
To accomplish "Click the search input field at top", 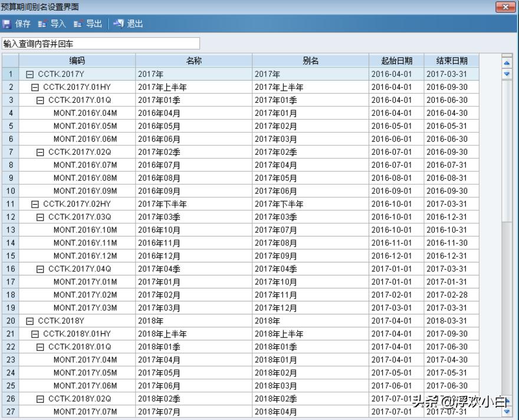I will click(x=100, y=43).
